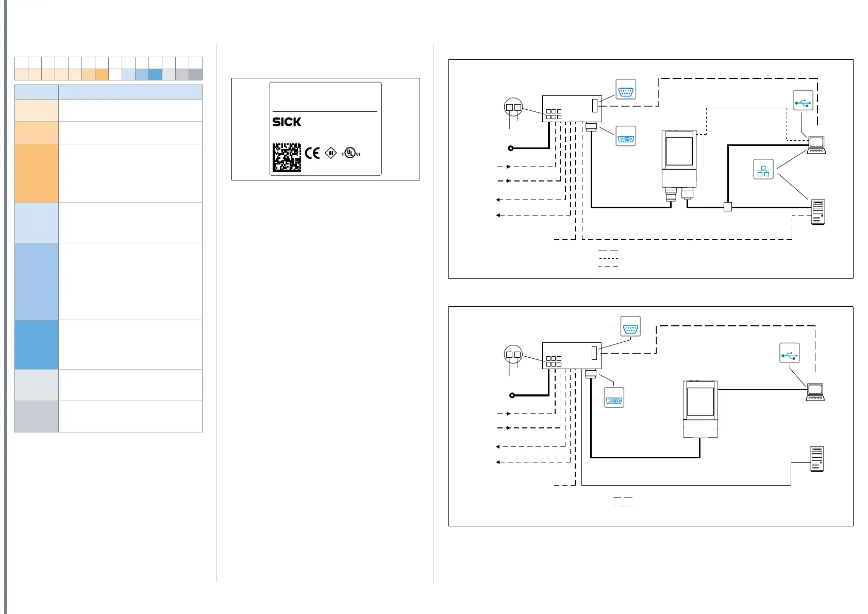Click the server tower icon in upper diagram
This screenshot has width=868, height=614.
pyautogui.click(x=818, y=212)
